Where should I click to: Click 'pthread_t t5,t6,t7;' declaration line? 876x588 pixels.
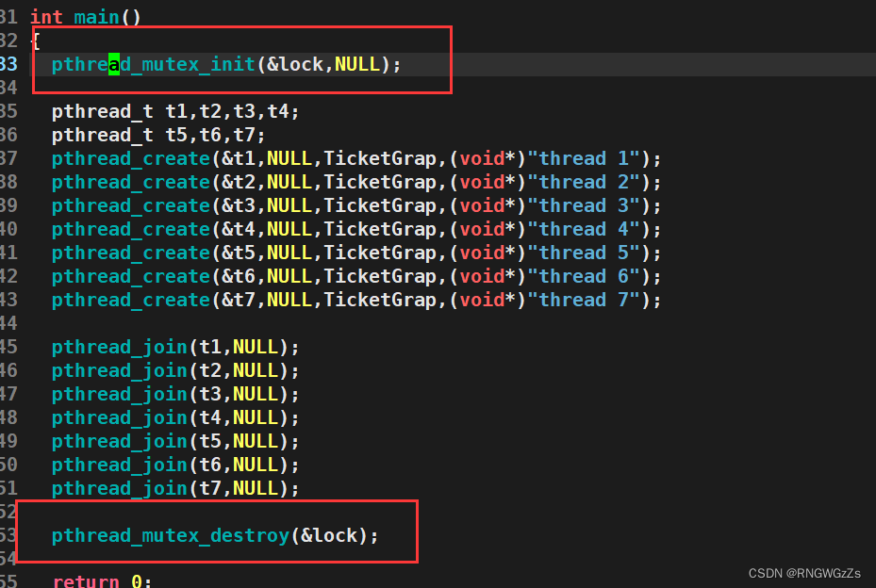pyautogui.click(x=158, y=135)
